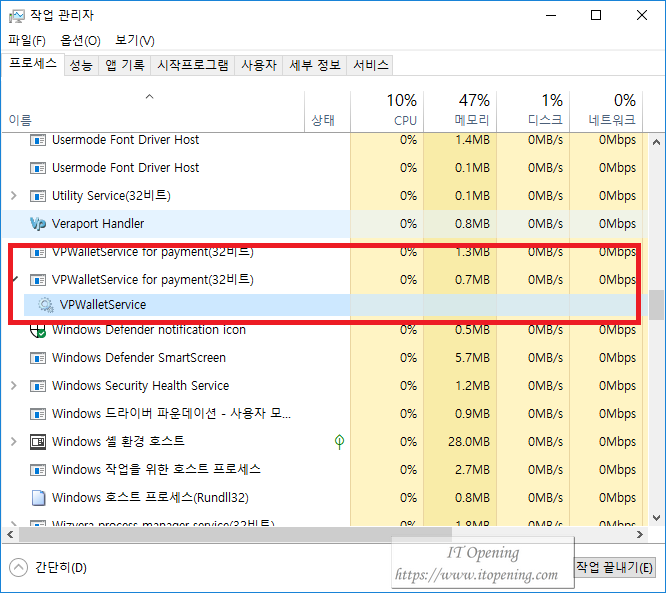The image size is (666, 593).
Task: Open the 옵션(O) menu
Action: tap(80, 41)
